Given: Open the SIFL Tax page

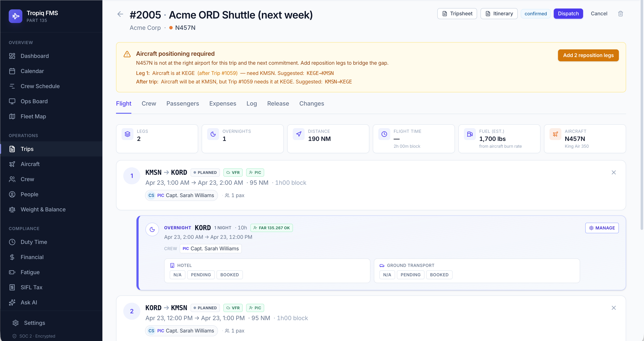Looking at the screenshot, I should (32, 287).
